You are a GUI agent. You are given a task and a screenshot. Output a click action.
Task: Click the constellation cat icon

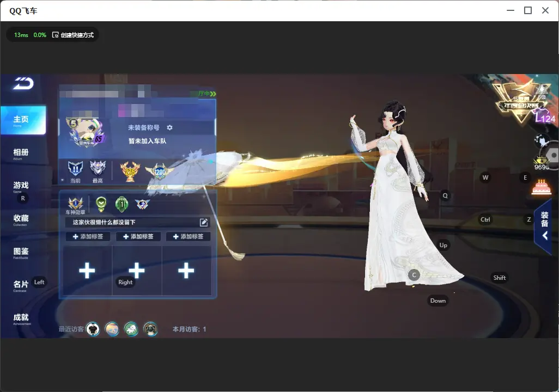tap(542, 141)
